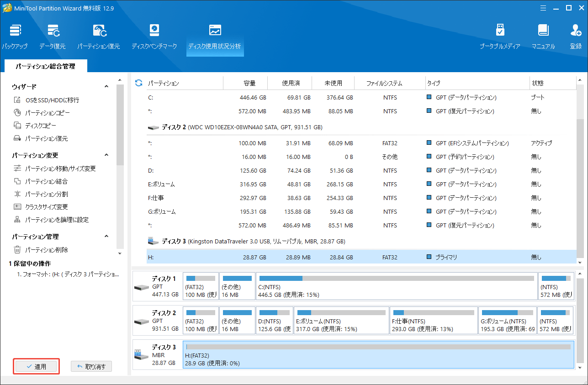Viewport: 588px width, 385px height.
Task: Click the 登録 register icon
Action: (576, 37)
